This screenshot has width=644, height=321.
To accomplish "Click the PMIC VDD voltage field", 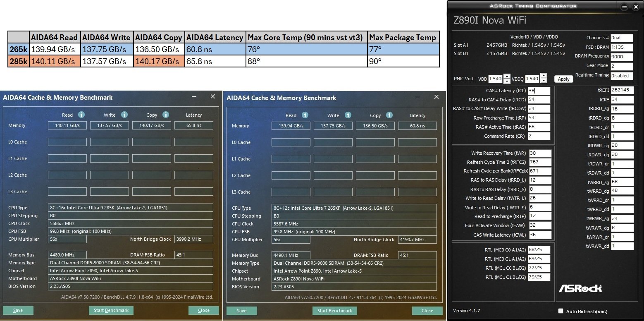I will point(496,79).
